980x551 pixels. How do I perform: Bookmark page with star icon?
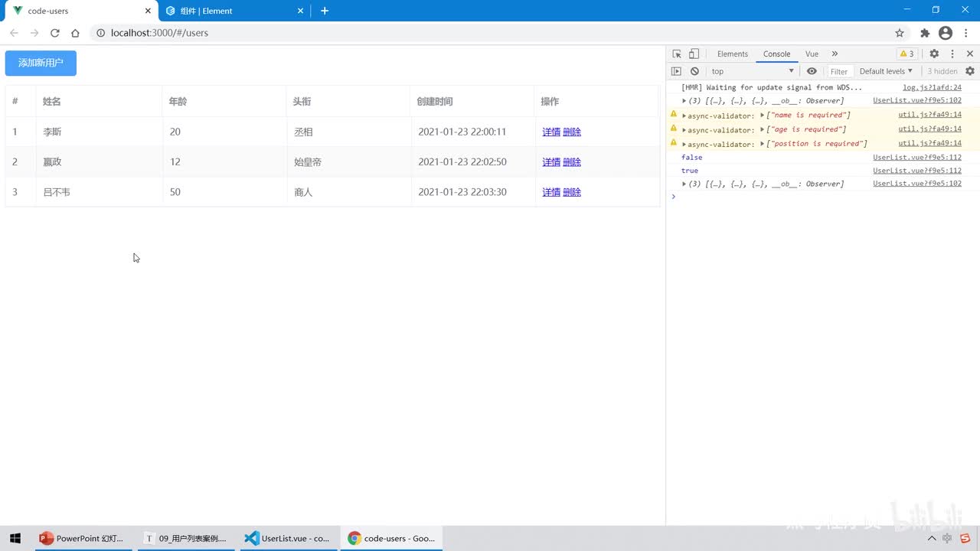coord(900,33)
